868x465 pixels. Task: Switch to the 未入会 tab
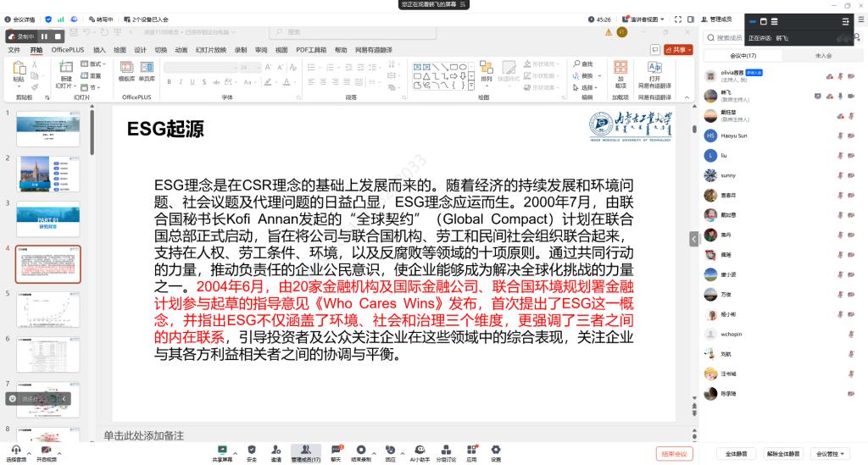[x=822, y=55]
